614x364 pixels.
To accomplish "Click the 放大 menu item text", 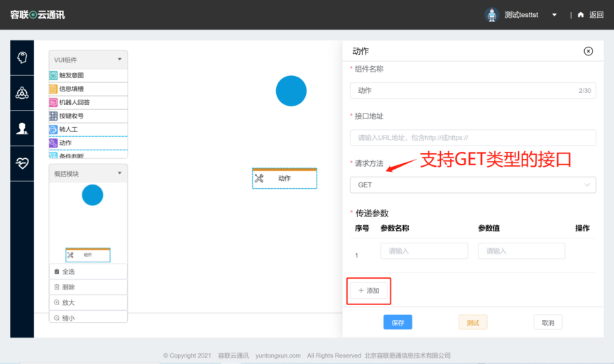I will tap(69, 302).
